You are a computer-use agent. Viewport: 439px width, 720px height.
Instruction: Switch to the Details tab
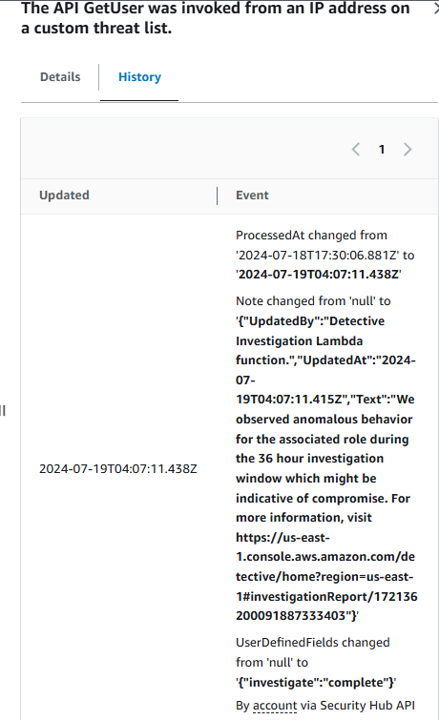[60, 77]
